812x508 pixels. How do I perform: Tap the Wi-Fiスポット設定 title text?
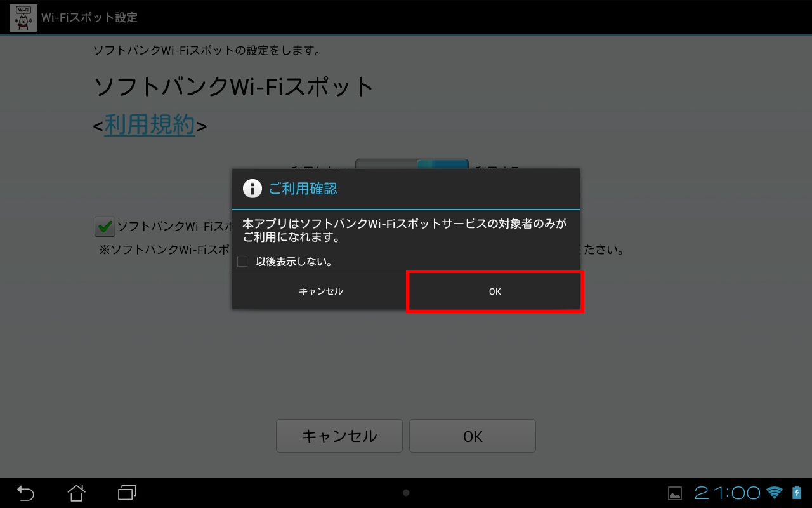tap(89, 17)
